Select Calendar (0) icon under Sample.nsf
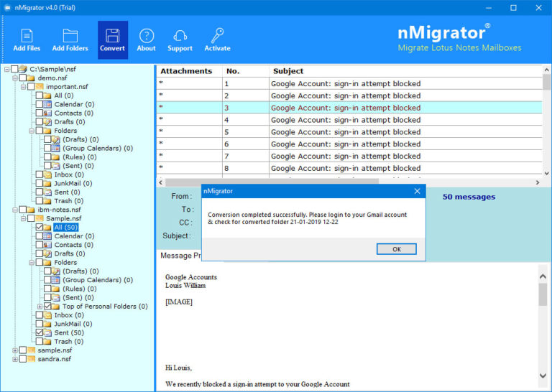This screenshot has height=392, width=552. point(47,236)
